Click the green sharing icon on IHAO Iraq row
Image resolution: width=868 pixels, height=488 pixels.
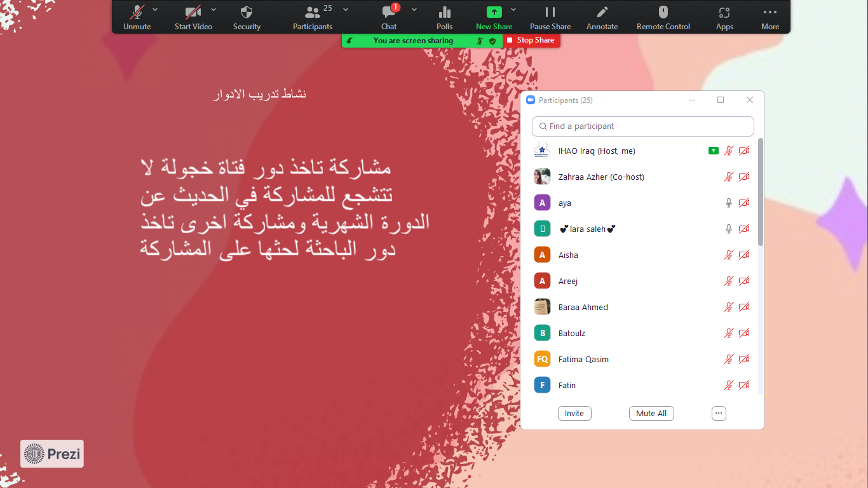tap(714, 151)
